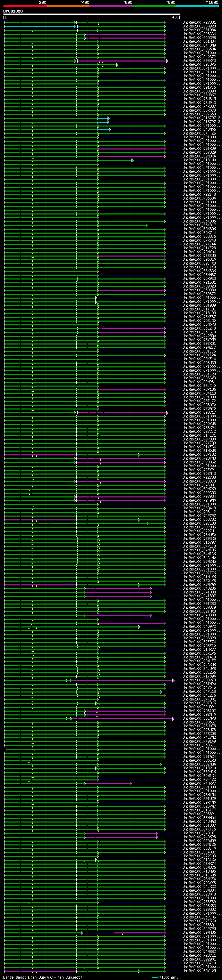Select hit UniRef100_A8ID84
This screenshot has height=980, width=222.
tap(199, 30)
